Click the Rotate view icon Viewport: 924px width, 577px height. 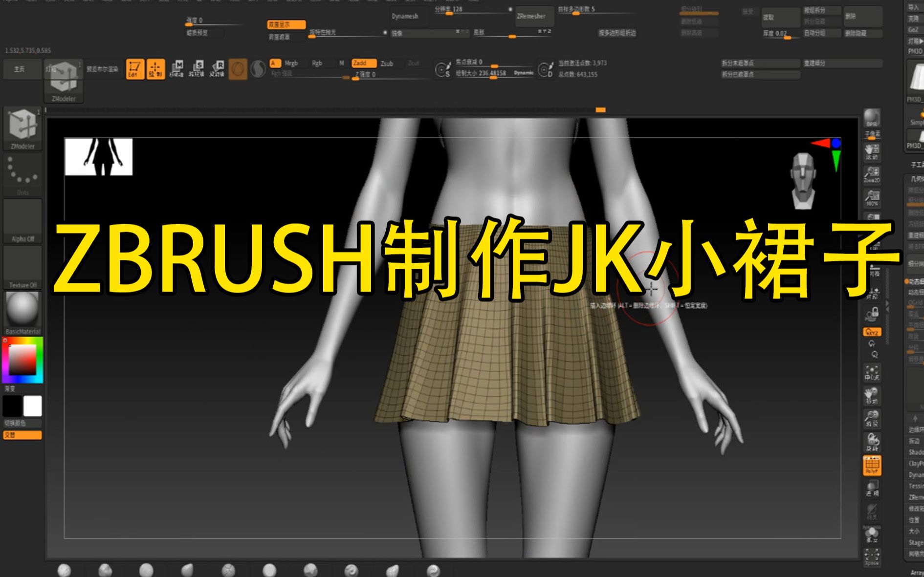872,442
